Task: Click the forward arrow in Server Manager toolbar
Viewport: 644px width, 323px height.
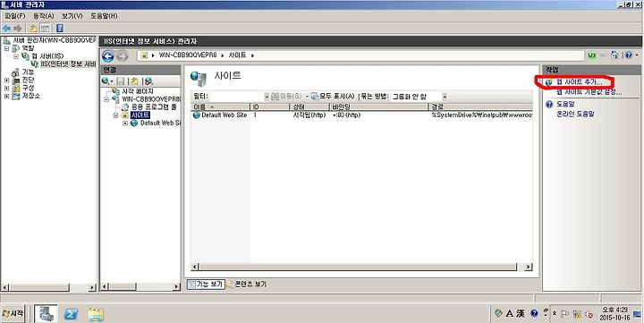Action: pos(18,29)
